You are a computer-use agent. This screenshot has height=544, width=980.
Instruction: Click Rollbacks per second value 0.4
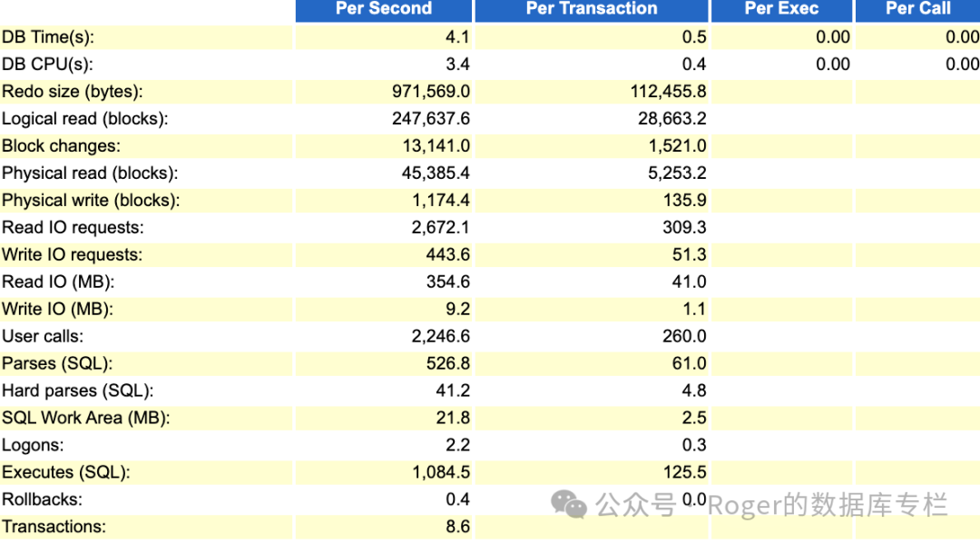(x=458, y=499)
